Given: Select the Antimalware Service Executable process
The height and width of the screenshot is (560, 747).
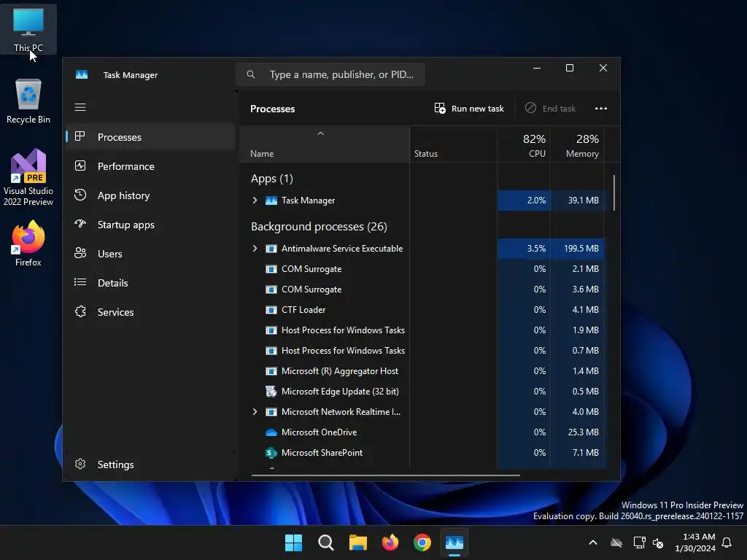Looking at the screenshot, I should (422, 249).
